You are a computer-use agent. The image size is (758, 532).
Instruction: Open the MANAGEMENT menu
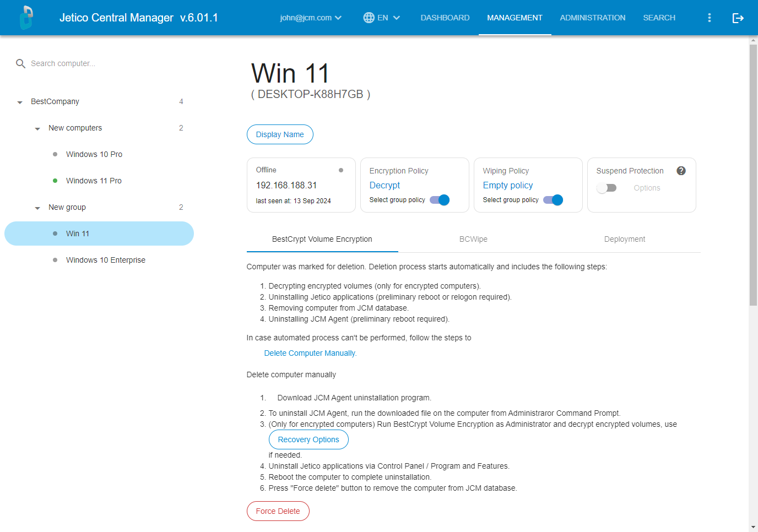[x=515, y=18]
